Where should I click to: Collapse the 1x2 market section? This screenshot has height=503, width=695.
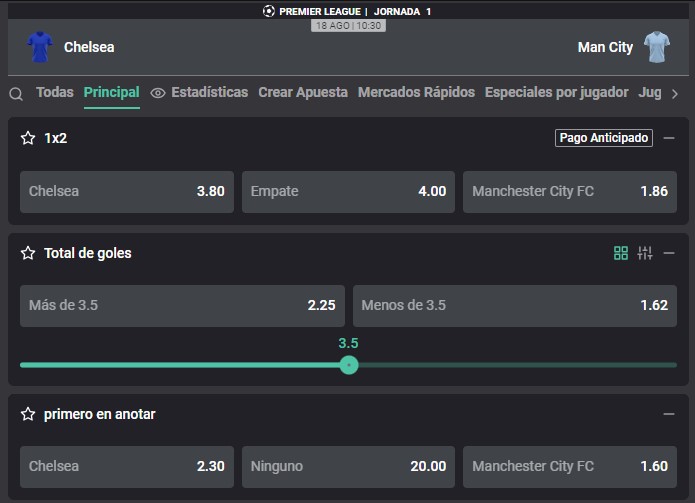coord(669,138)
